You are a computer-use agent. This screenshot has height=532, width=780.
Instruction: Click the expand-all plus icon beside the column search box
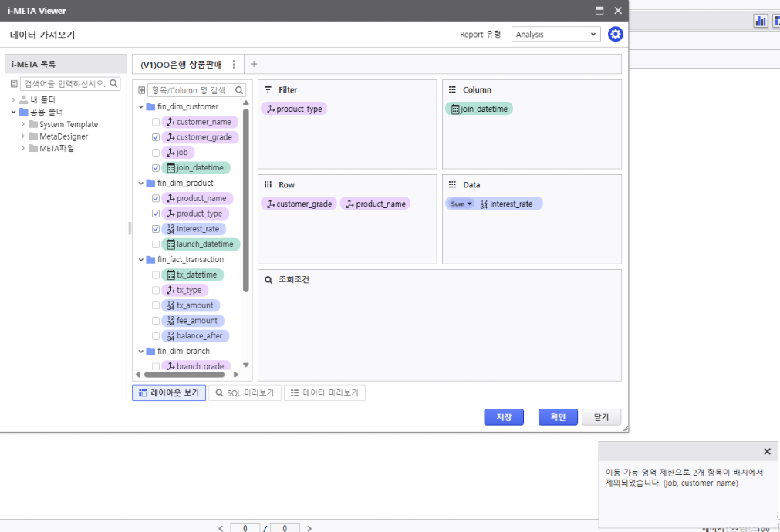[x=142, y=90]
